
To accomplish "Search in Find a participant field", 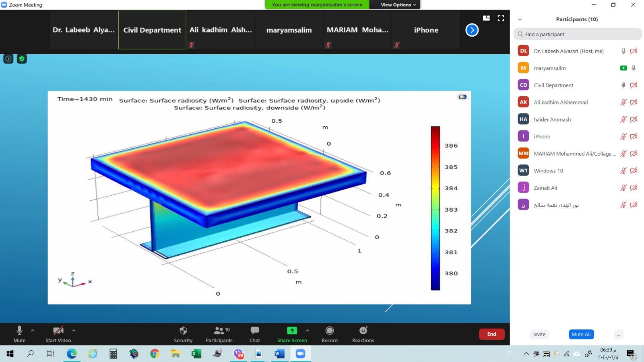I will 578,34.
